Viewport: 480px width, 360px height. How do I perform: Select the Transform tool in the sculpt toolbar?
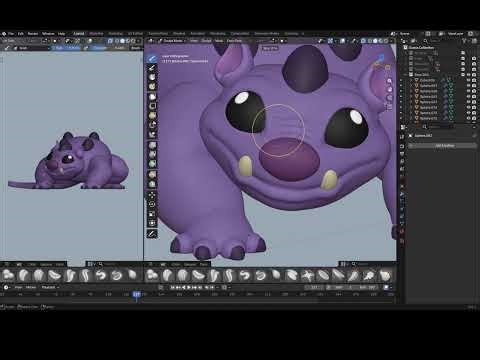(152, 223)
